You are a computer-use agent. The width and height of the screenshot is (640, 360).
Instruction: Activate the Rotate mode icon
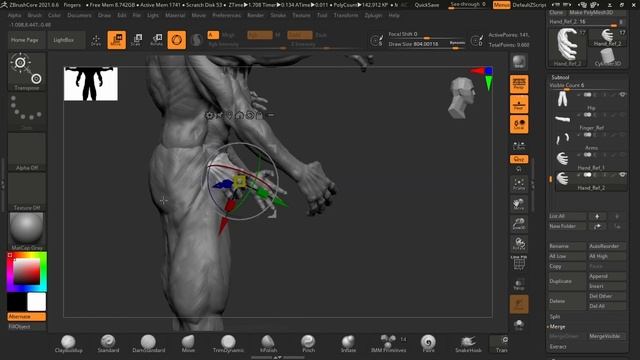[x=157, y=40]
